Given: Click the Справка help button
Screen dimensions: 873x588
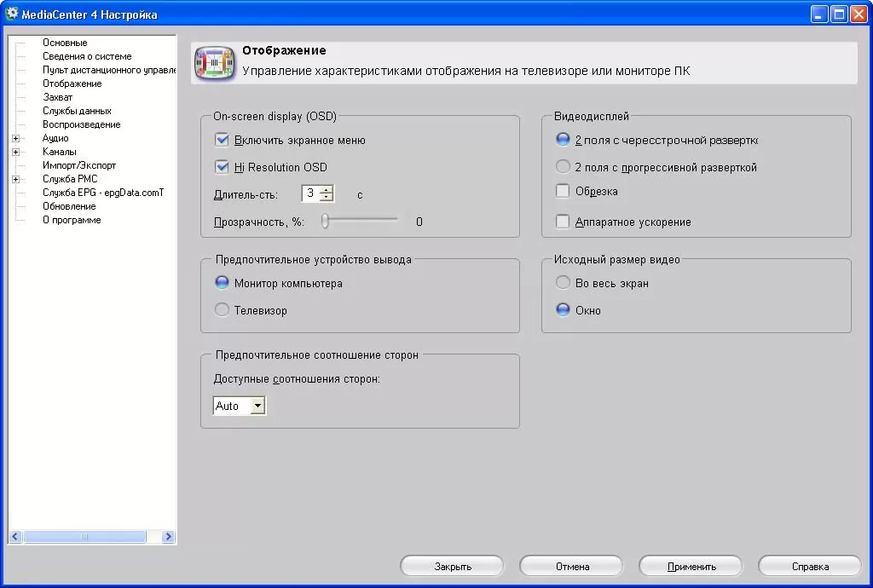Looking at the screenshot, I should click(809, 567).
